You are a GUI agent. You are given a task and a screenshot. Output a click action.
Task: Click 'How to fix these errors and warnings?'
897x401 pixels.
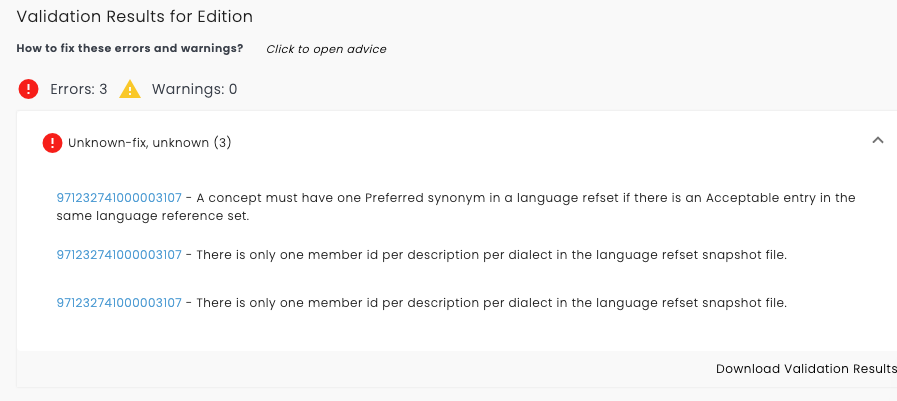(130, 48)
